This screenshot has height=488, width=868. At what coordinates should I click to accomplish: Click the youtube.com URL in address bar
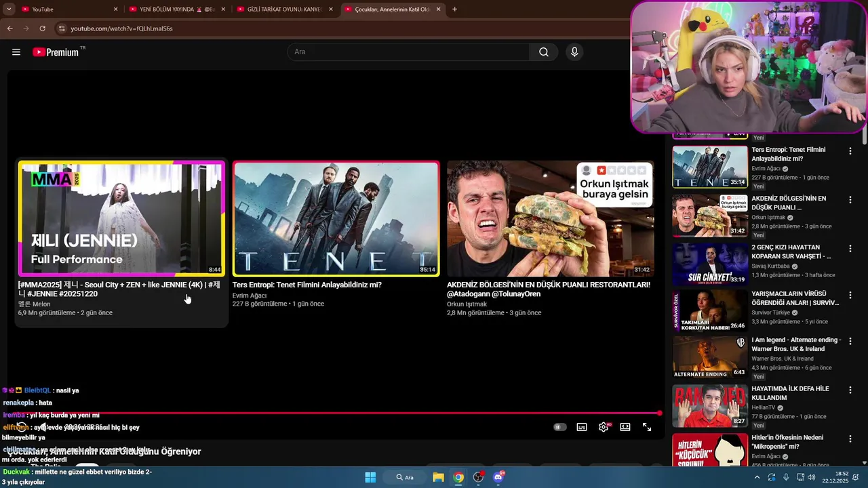[x=121, y=28]
